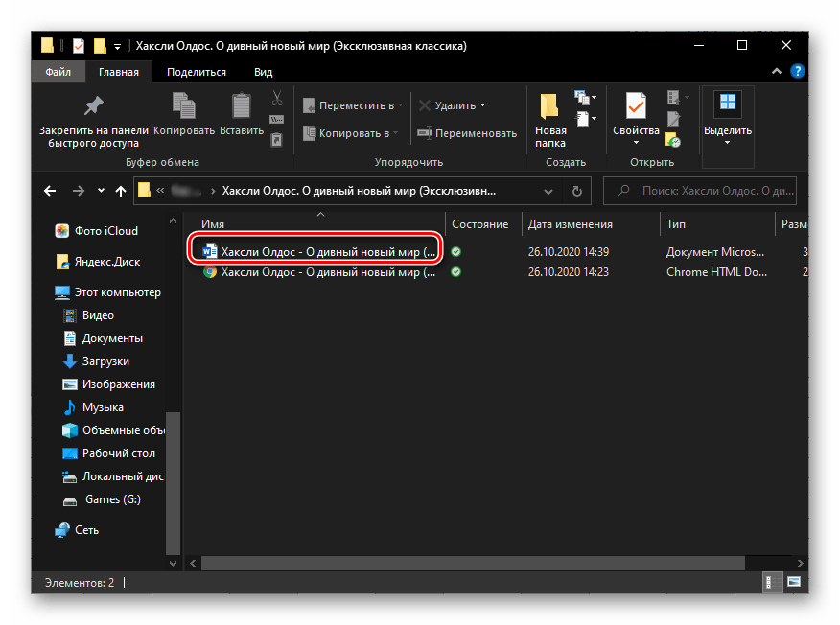The height and width of the screenshot is (625, 840).
Task: Open New item dropdown beside Новая папка
Action: click(x=586, y=98)
